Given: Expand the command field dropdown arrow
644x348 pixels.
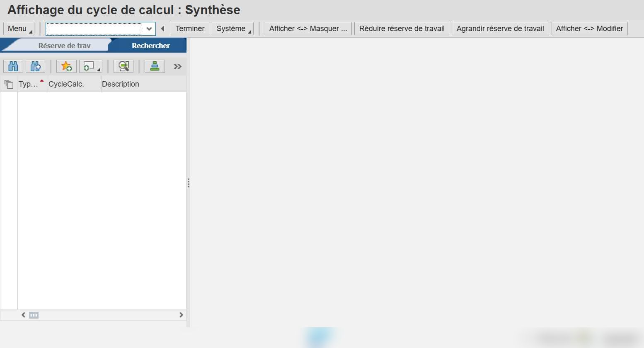Looking at the screenshot, I should (149, 29).
